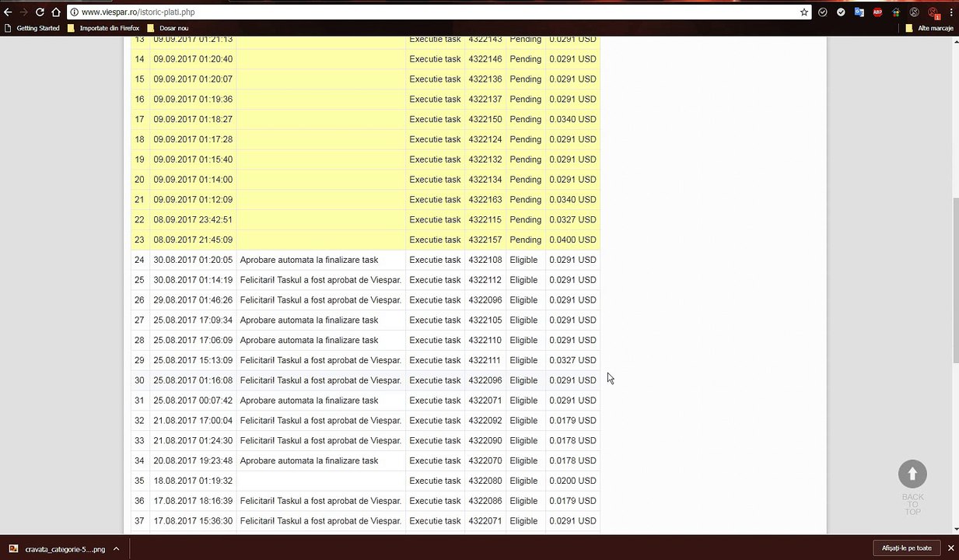959x560 pixels.
Task: Select task ID 4322163 cell
Action: [485, 200]
